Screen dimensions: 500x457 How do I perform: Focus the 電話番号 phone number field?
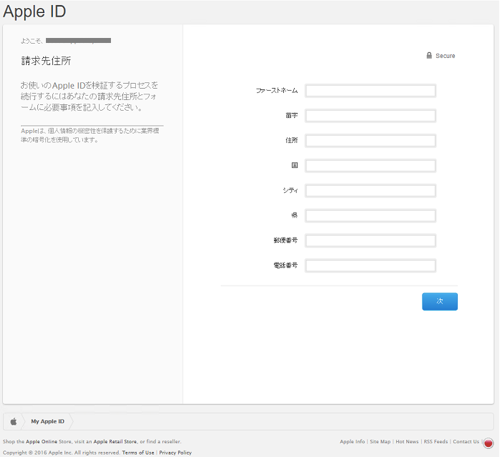click(370, 266)
